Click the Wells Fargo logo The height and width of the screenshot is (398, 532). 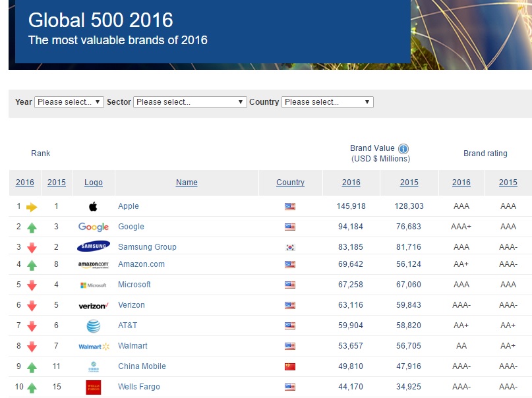94,387
